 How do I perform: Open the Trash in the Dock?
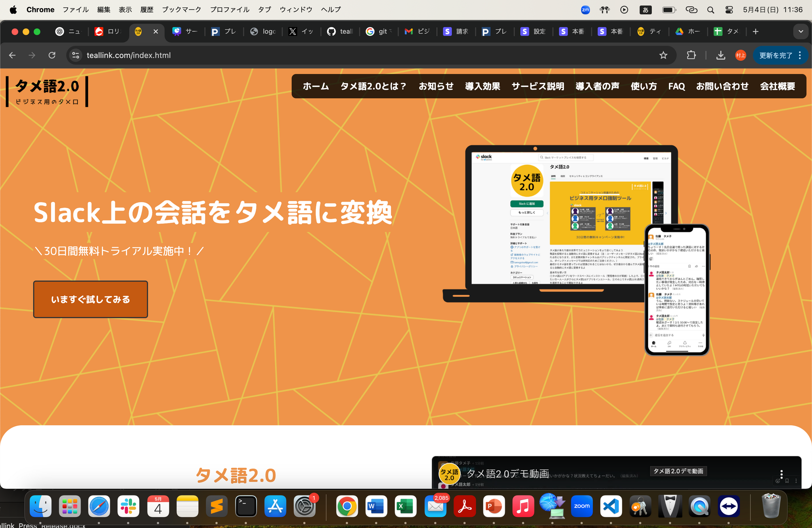point(771,505)
